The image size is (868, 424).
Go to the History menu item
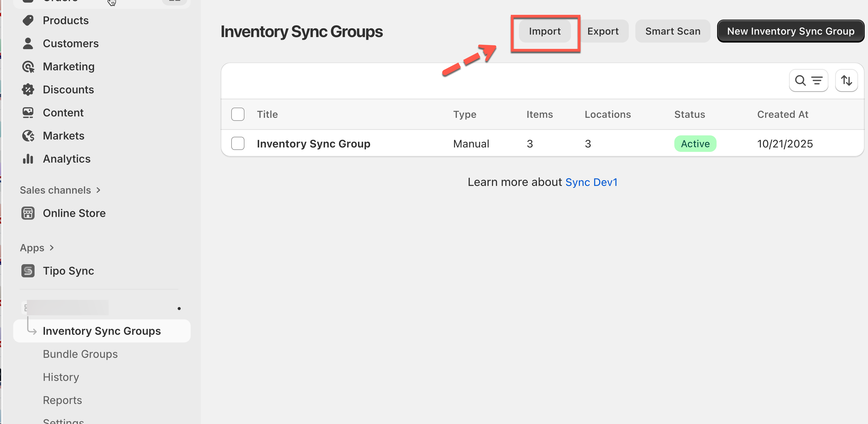pos(61,377)
